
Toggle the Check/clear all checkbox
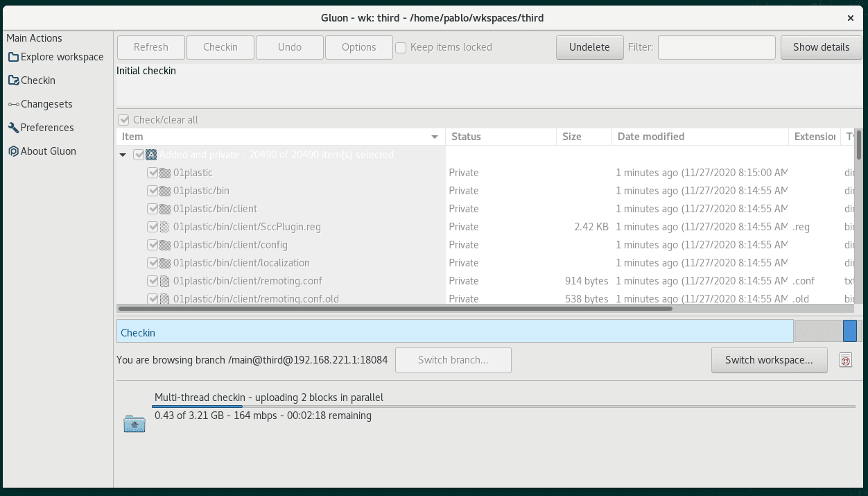pyautogui.click(x=123, y=120)
